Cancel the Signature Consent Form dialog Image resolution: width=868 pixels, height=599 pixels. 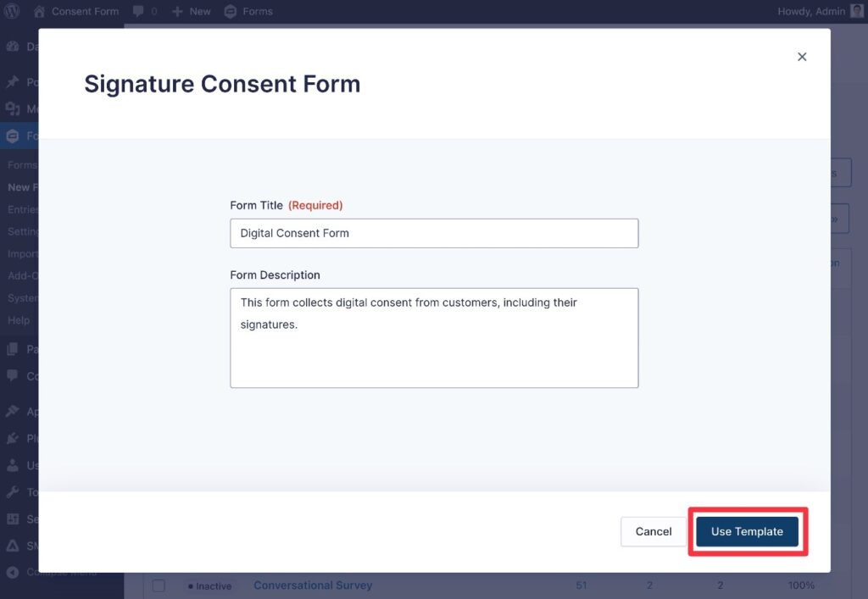pos(653,531)
